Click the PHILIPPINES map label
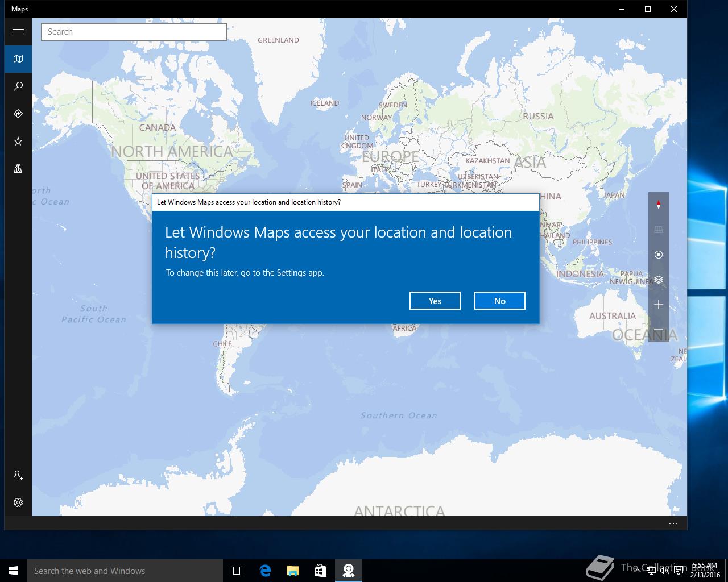Screen dimensions: 728x582 (592, 242)
